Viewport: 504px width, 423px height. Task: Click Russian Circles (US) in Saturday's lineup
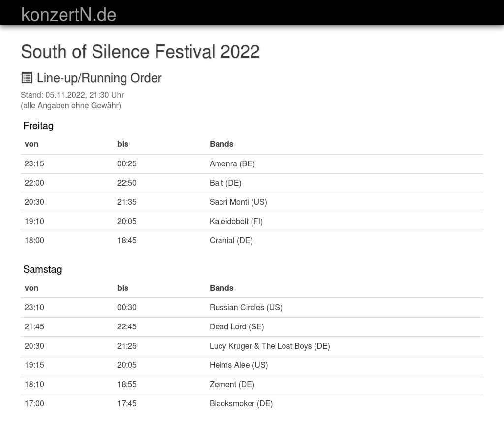pos(246,308)
